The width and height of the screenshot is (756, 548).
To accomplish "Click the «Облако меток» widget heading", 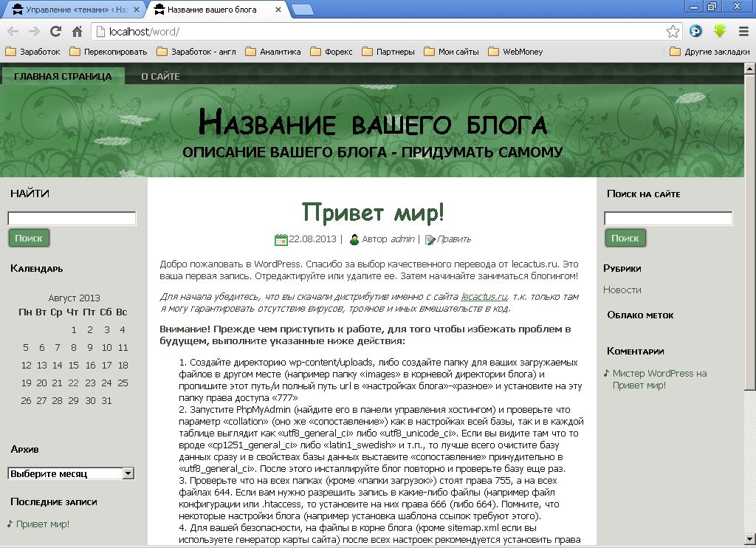I will [640, 315].
